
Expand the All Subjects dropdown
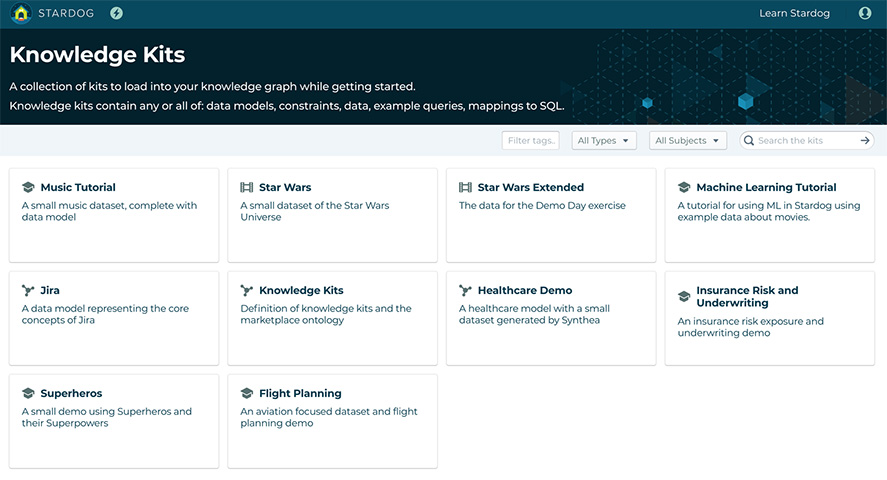(687, 140)
